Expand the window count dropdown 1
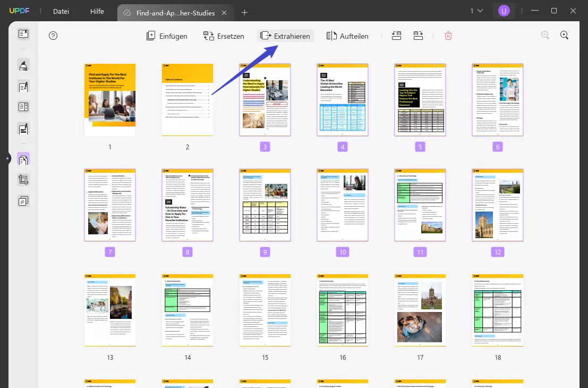This screenshot has width=588, height=388. pos(476,11)
